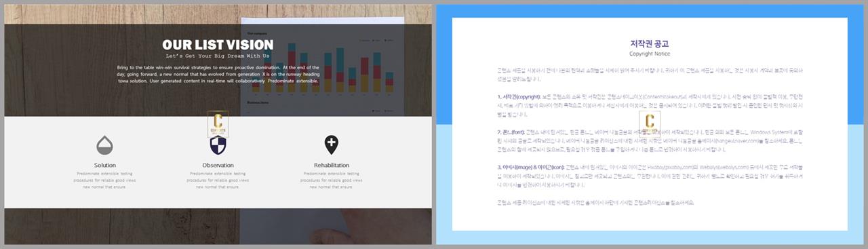
Task: Select the "OUR LIST VISION" title
Action: (218, 45)
